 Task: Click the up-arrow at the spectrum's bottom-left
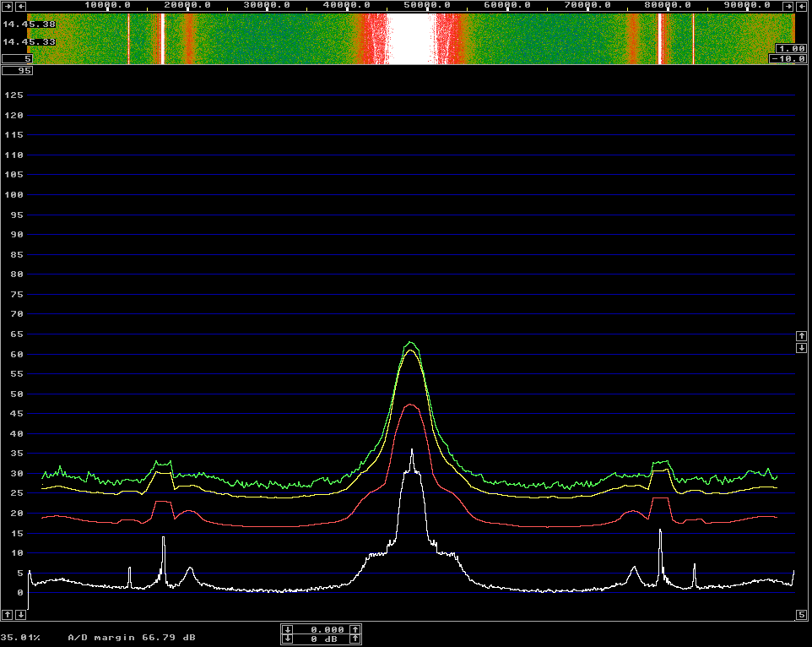pyautogui.click(x=8, y=614)
